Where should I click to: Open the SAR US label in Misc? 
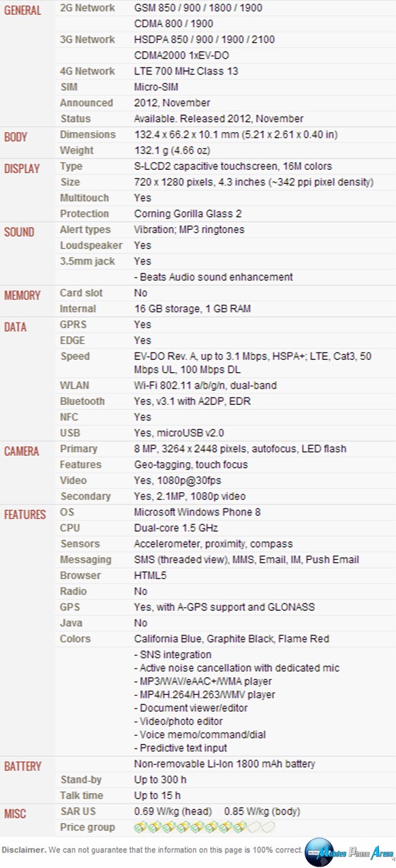[x=78, y=811]
